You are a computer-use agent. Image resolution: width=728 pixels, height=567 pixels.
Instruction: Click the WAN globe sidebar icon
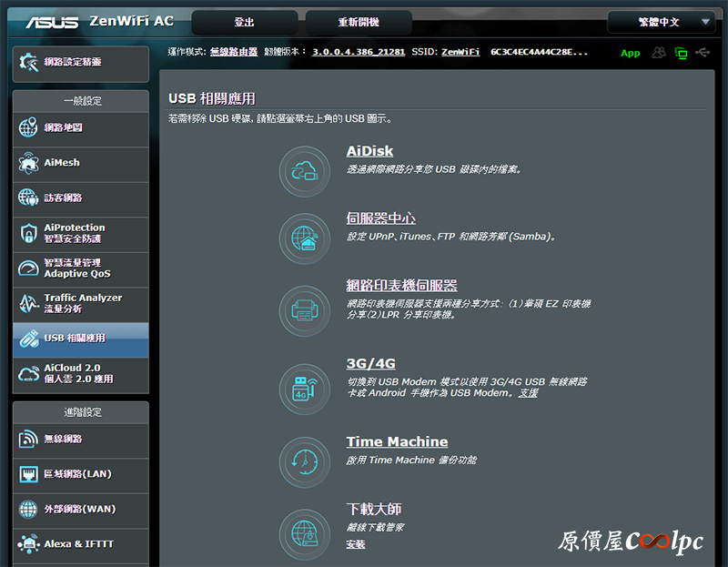tap(28, 509)
